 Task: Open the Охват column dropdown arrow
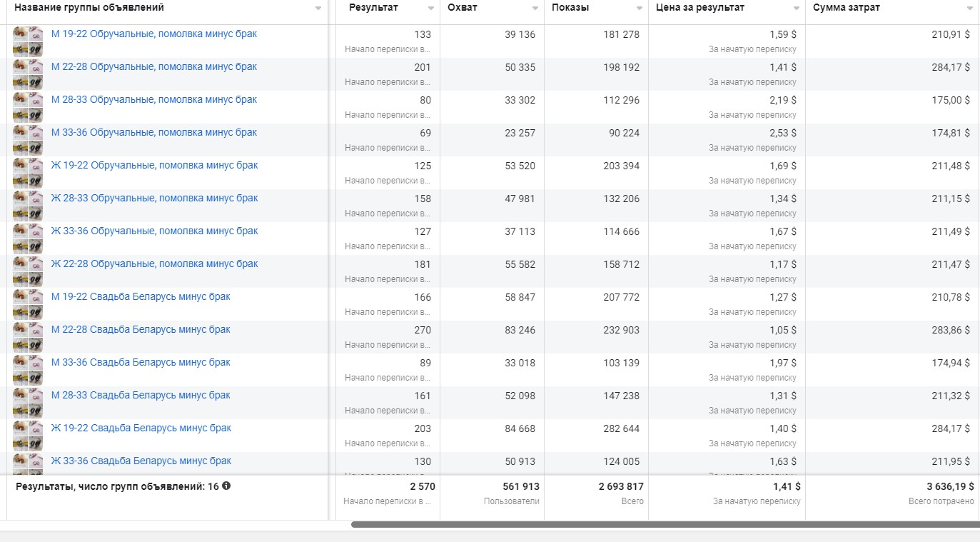535,9
